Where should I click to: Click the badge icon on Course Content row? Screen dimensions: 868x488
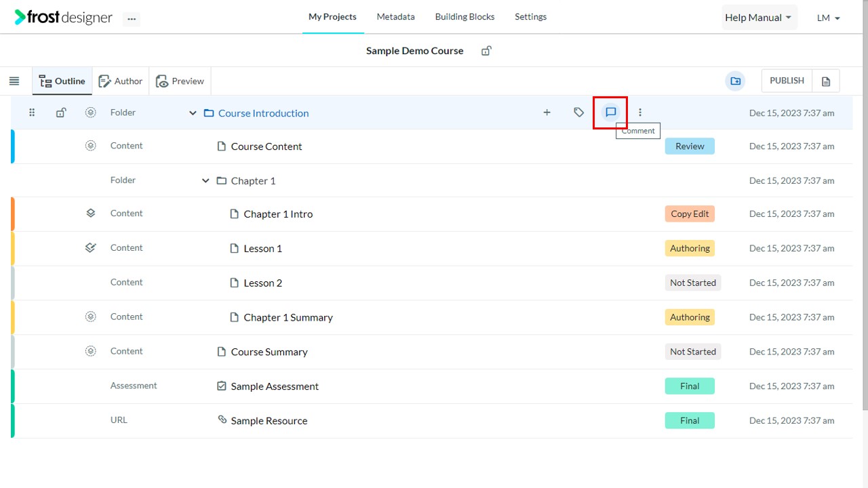pyautogui.click(x=90, y=146)
